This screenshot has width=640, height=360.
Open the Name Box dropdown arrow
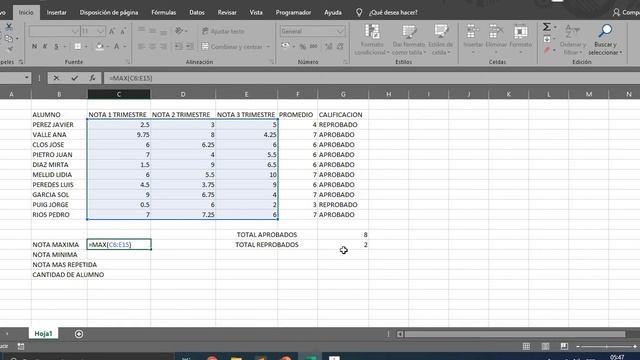(x=27, y=78)
